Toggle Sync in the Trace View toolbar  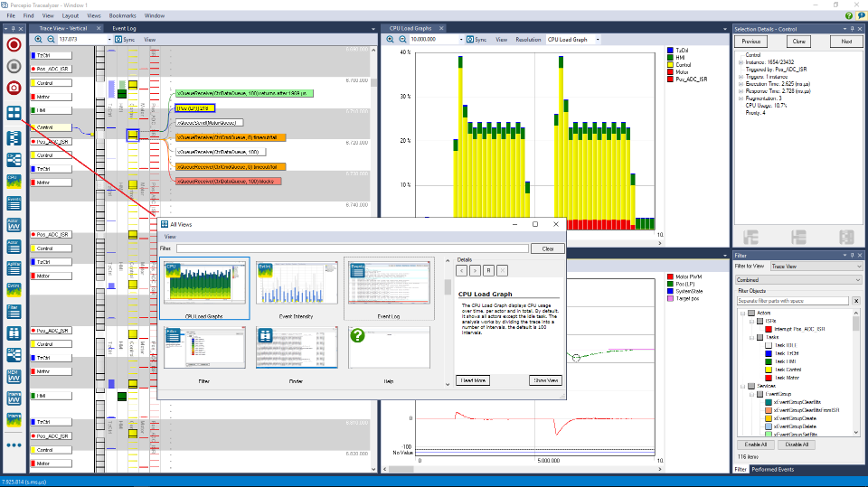click(x=124, y=40)
